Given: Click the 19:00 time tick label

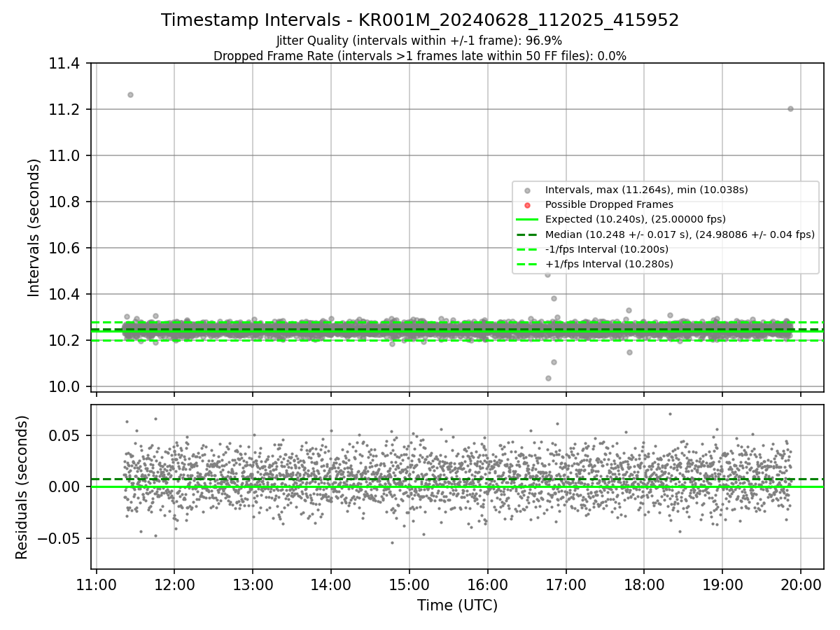Looking at the screenshot, I should 722,584.
